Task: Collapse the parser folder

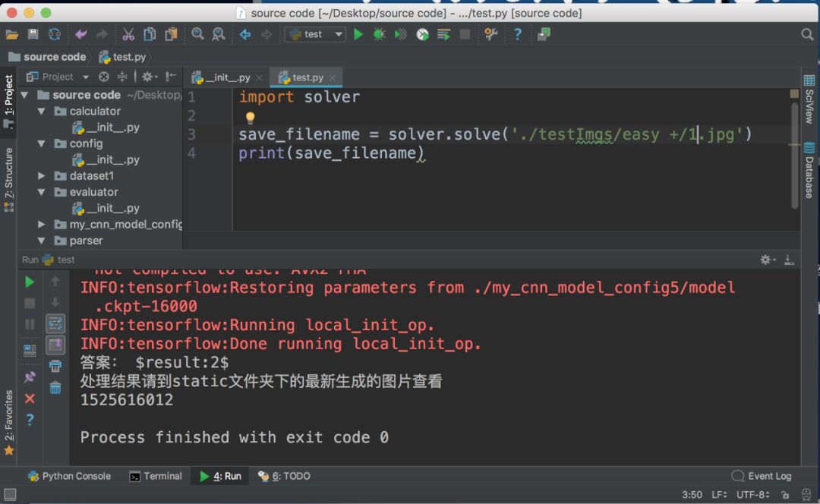Action: tap(41, 241)
